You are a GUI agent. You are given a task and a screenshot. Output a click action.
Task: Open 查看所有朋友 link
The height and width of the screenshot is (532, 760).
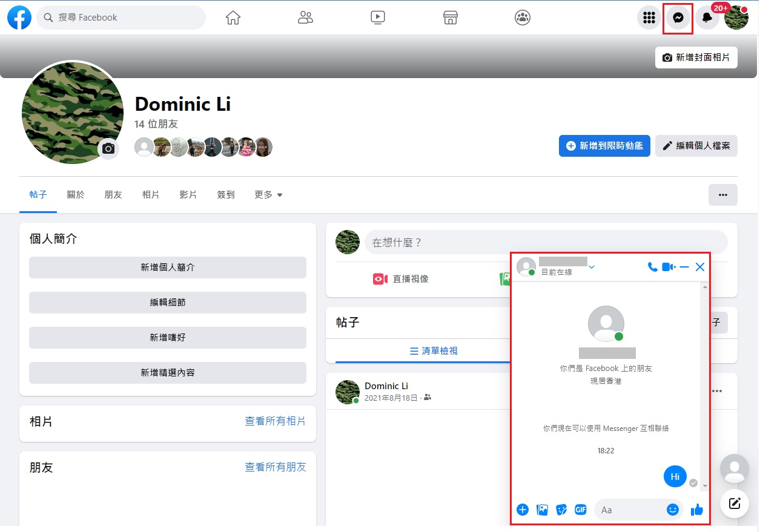click(276, 467)
